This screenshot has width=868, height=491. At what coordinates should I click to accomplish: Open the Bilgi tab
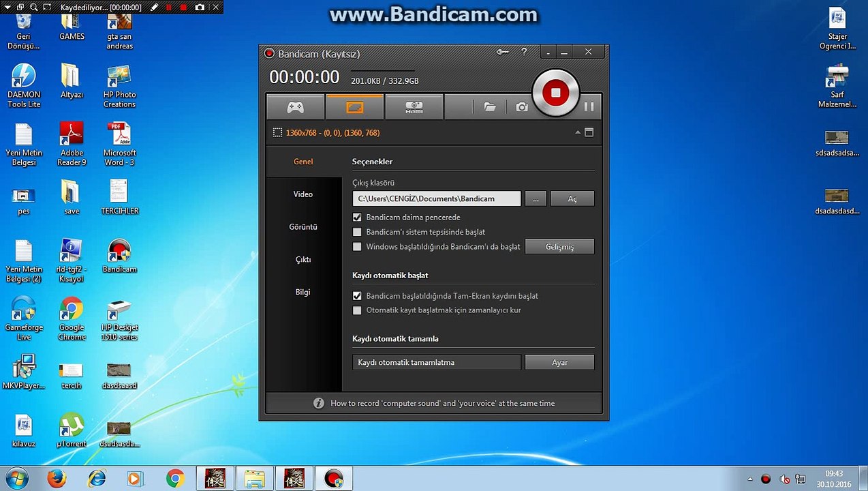[303, 292]
